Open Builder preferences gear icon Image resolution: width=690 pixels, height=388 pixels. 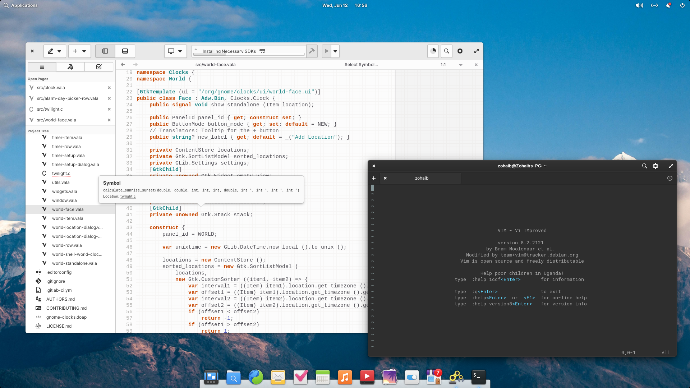[x=460, y=51]
